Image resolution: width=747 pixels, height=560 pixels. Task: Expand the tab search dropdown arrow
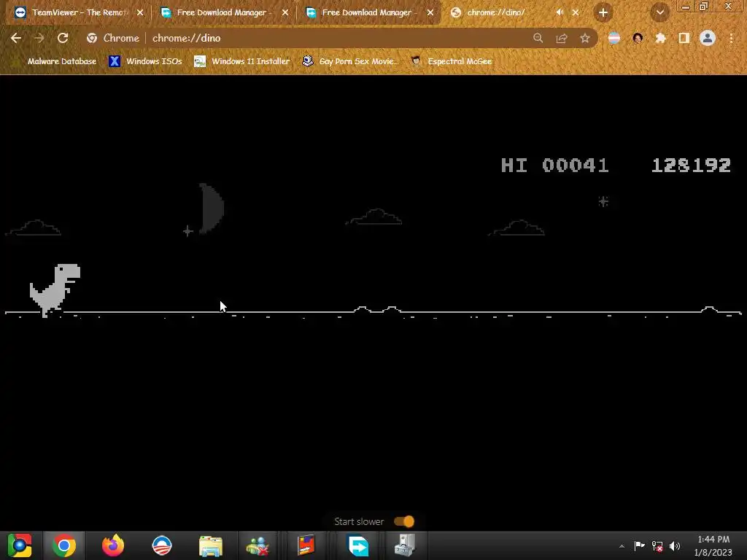[659, 13]
